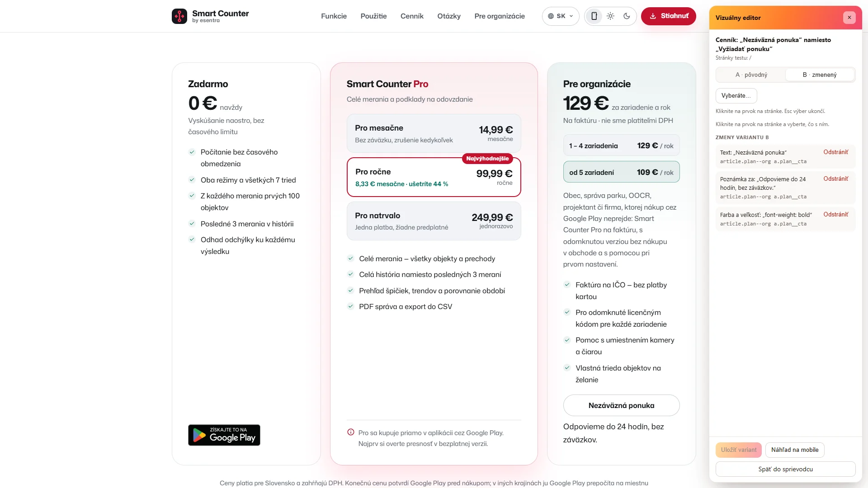The height and width of the screenshot is (488, 868).
Task: Select variant B · zmenený
Action: (x=820, y=75)
